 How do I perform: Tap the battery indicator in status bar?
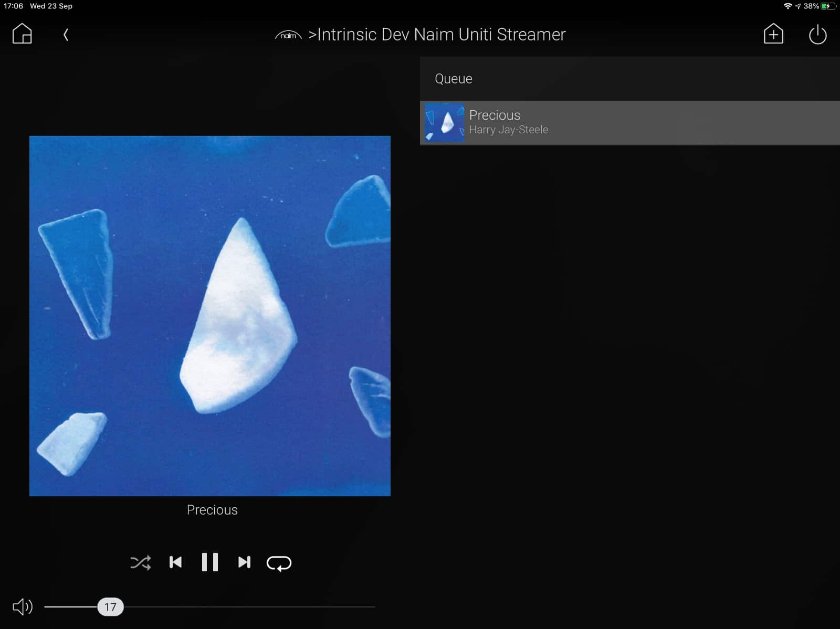pos(828,6)
